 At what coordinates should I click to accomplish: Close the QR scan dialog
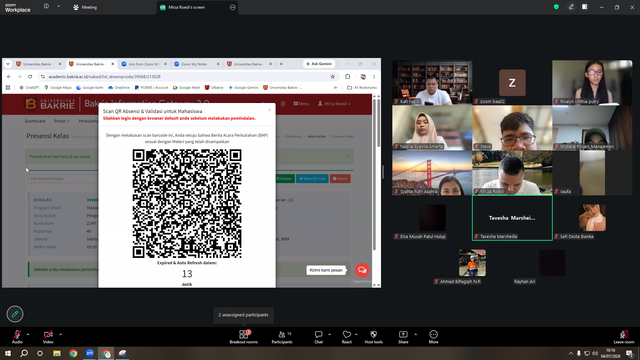click(269, 110)
